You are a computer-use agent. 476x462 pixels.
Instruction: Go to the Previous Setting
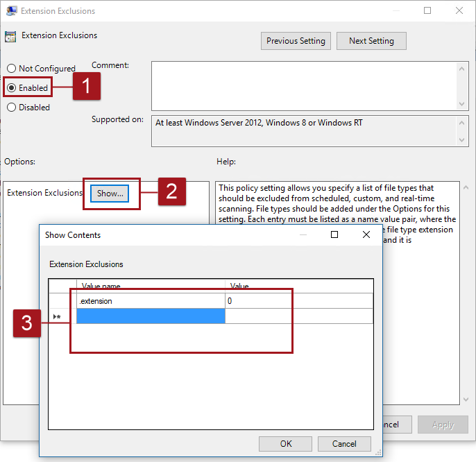(x=296, y=41)
